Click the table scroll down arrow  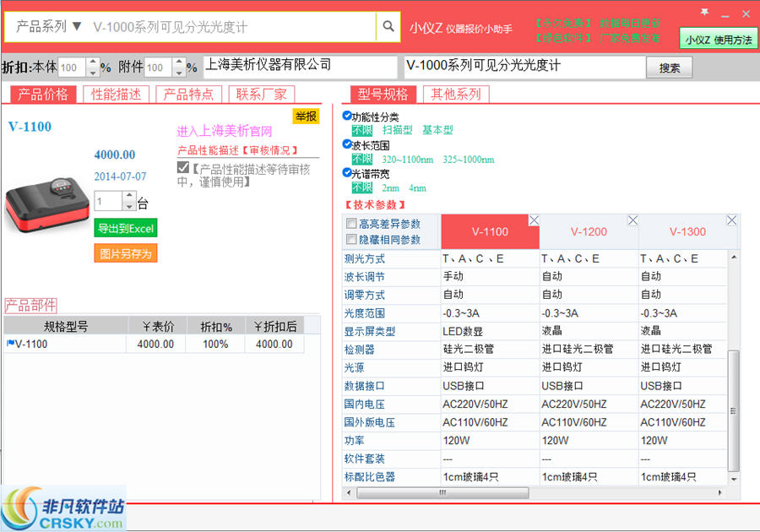(x=733, y=479)
